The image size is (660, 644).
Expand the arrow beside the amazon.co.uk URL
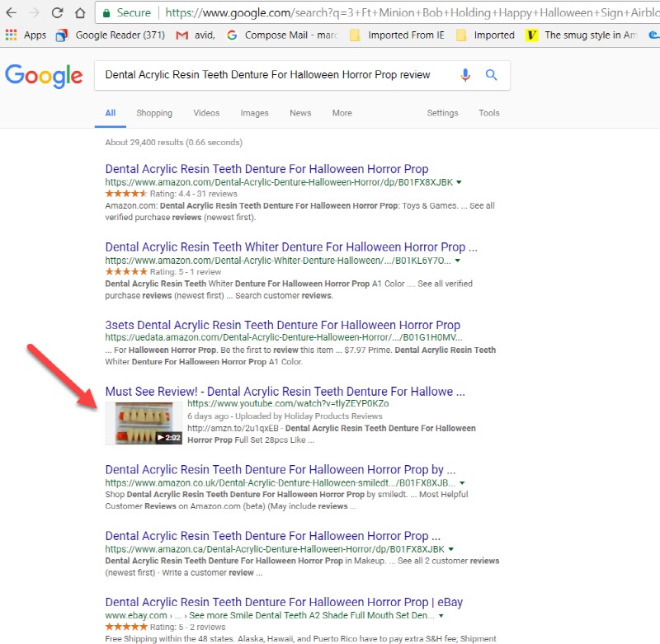[x=462, y=483]
